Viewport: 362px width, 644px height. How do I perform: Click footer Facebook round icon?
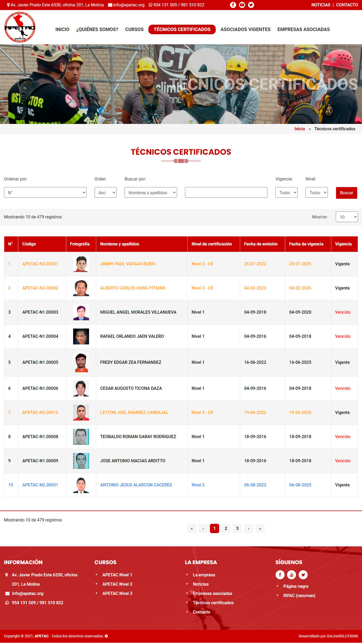[x=280, y=575]
